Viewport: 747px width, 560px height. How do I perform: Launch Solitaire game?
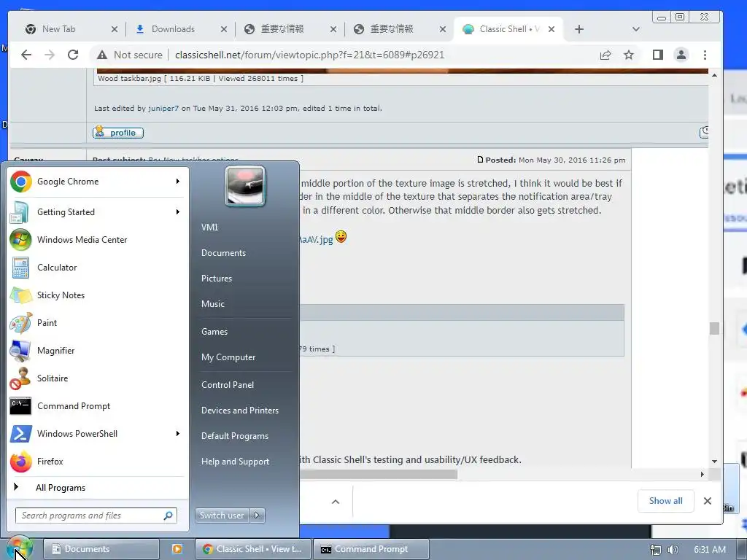tap(98, 378)
